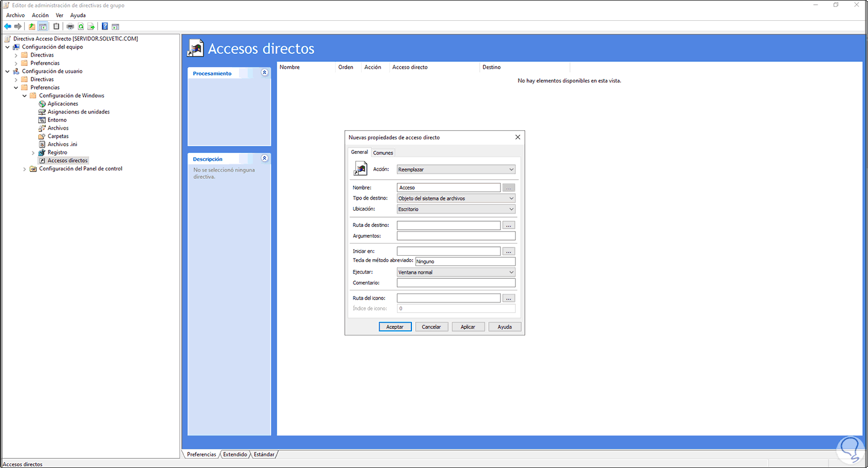The image size is (868, 468).
Task: Select the Aplicaciones node icon
Action: pos(42,104)
